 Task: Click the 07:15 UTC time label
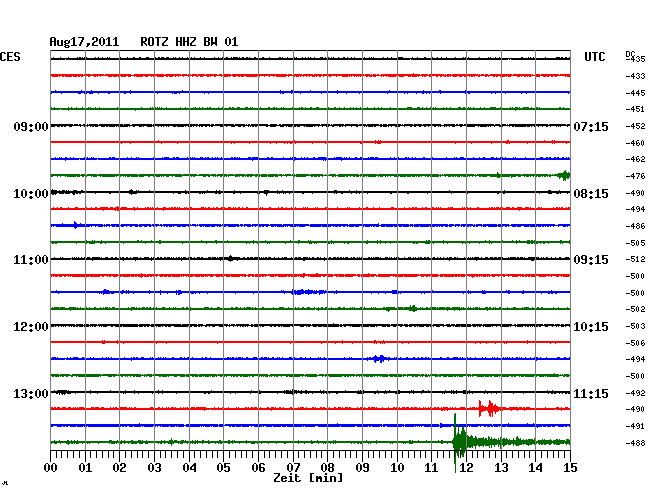(591, 126)
